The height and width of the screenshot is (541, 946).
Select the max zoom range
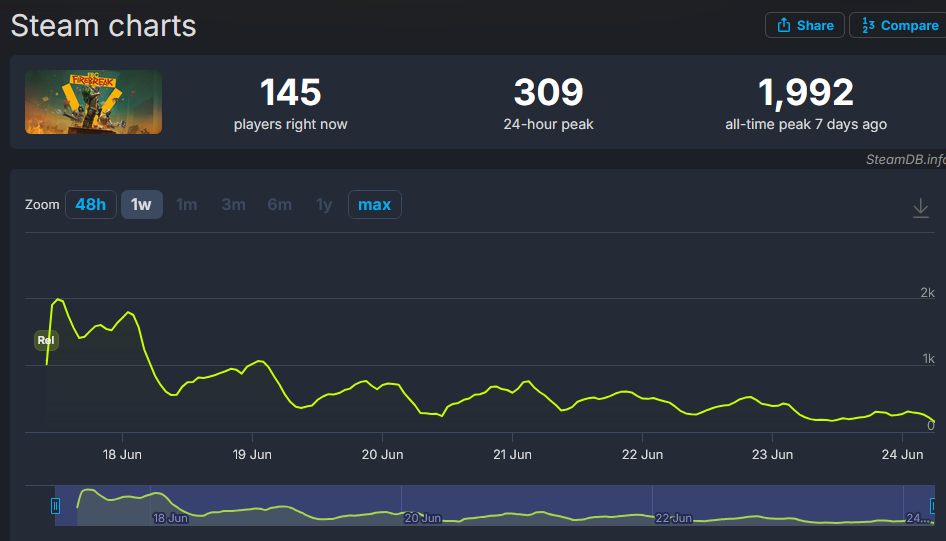pyautogui.click(x=375, y=204)
